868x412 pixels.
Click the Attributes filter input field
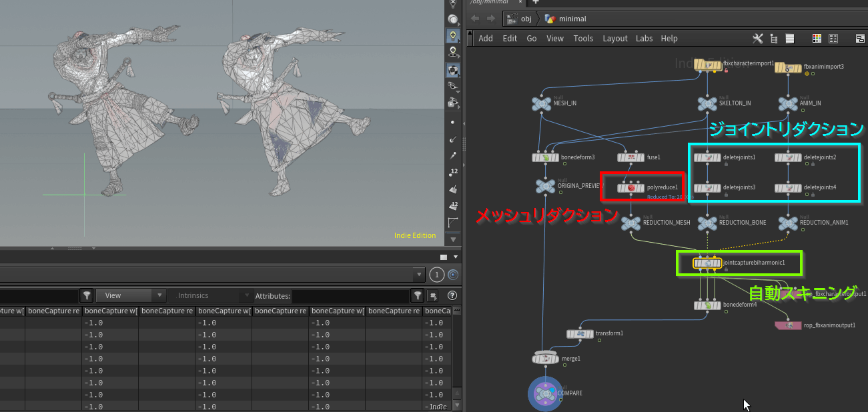(351, 295)
